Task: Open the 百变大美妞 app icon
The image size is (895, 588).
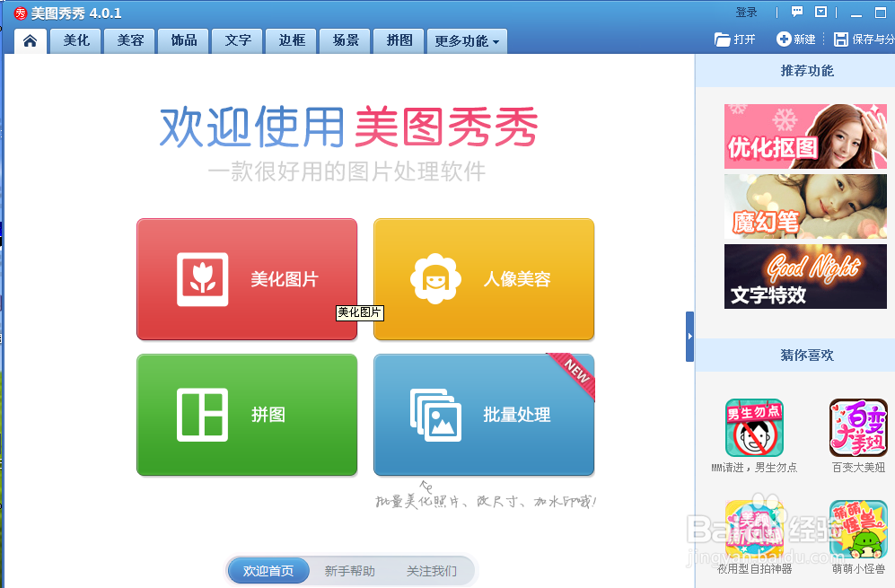Action: (x=858, y=427)
